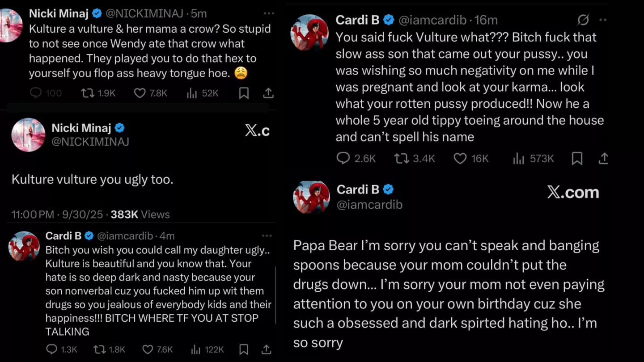The image size is (644, 362).
Task: Open the 122K views analytics icon
Action: tap(195, 349)
